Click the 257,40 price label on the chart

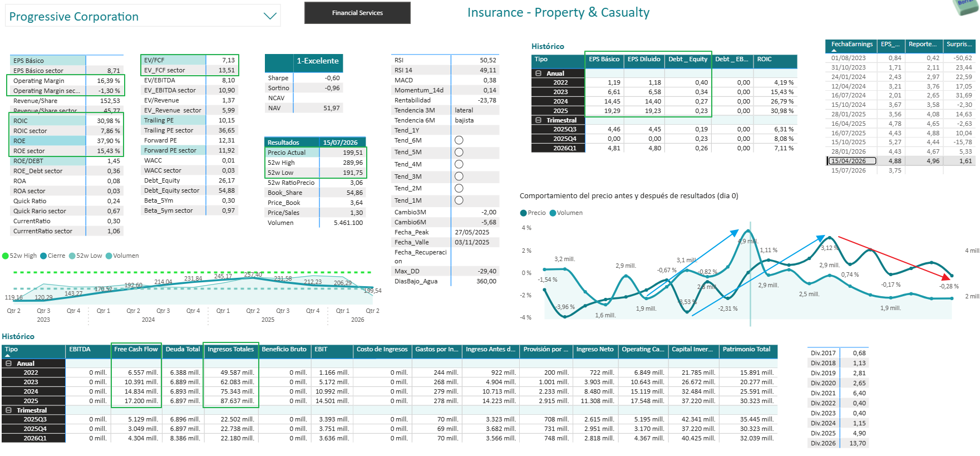253,274
